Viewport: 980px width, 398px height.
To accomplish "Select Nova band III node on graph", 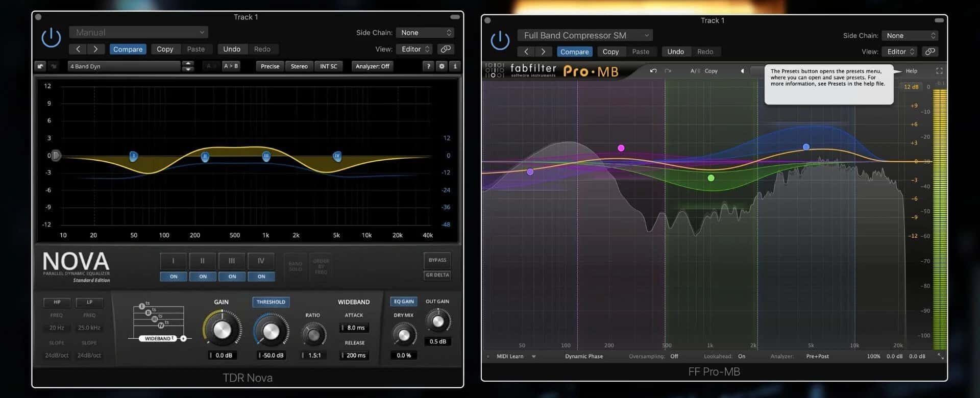I will (266, 156).
